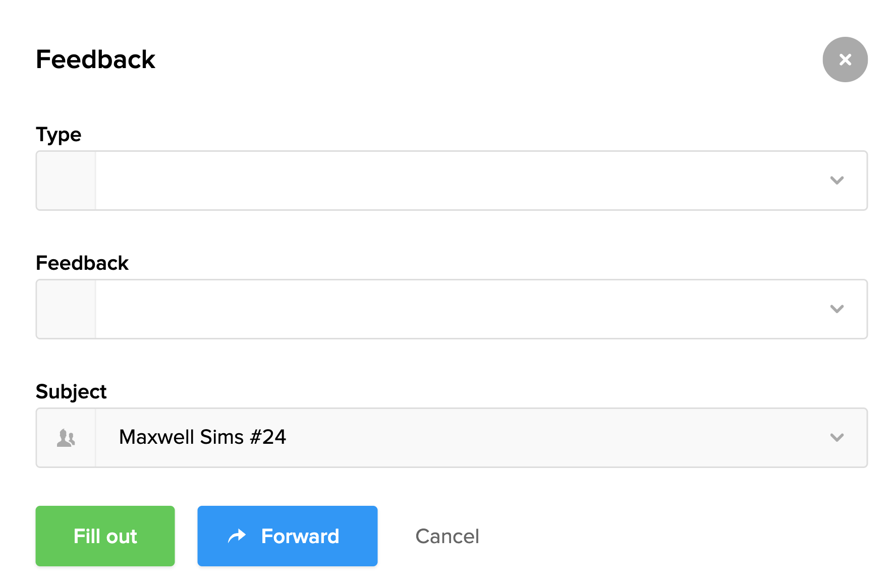Click the Feedback dialog title heading
The height and width of the screenshot is (588, 891).
coord(95,60)
